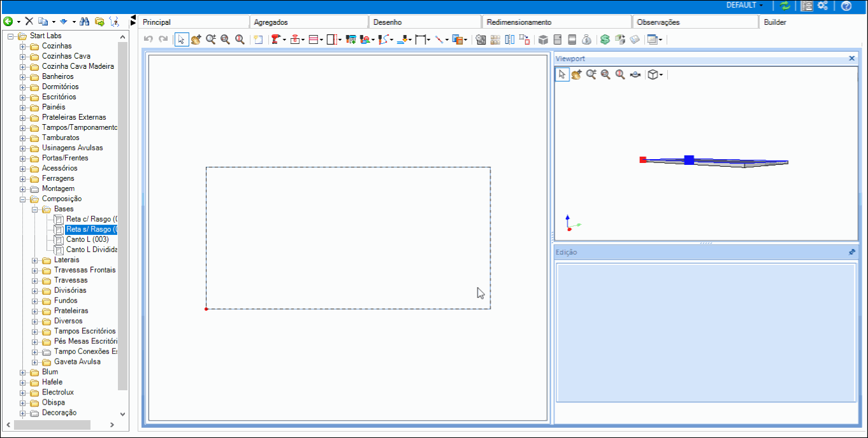Select the Gaveta Avulsa folder

(77, 362)
